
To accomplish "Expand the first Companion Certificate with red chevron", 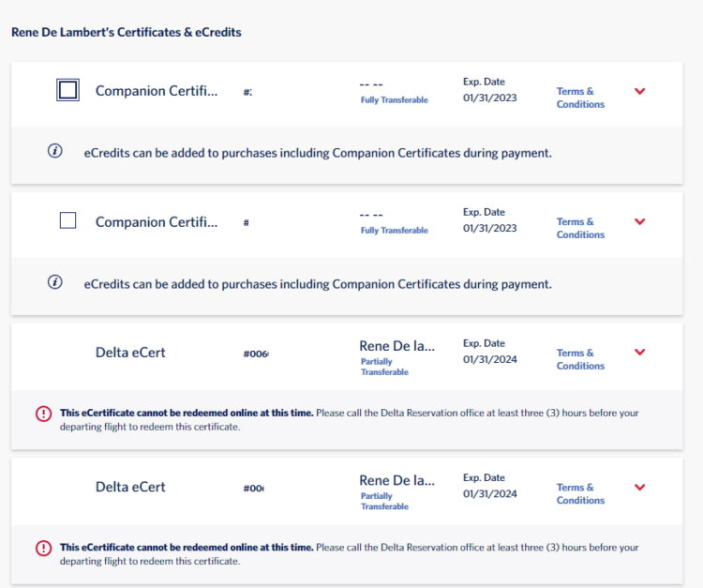I will (x=640, y=91).
